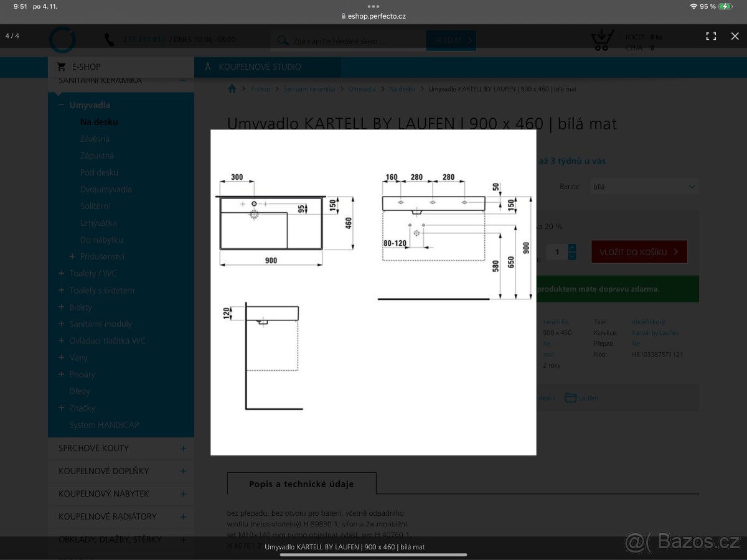Select Na desku category
The width and height of the screenshot is (747, 560).
pos(99,122)
